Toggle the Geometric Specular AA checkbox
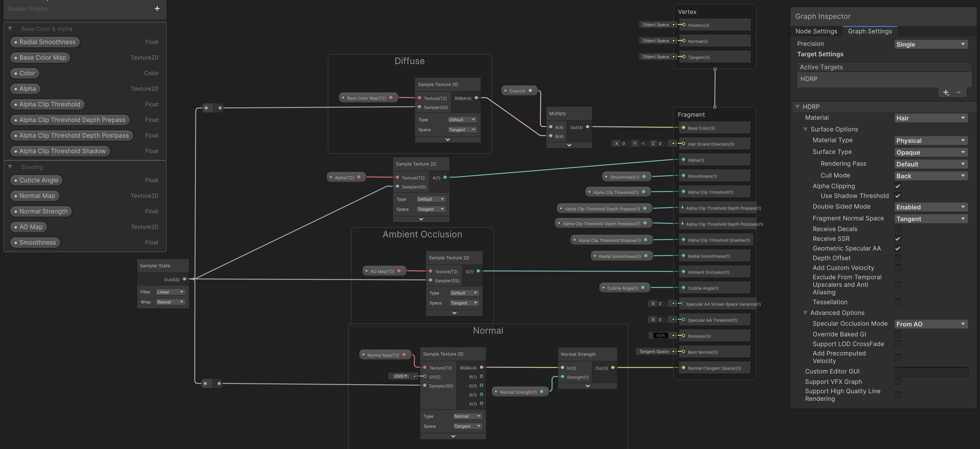Screen dimensions: 980x449 pyautogui.click(x=898, y=249)
